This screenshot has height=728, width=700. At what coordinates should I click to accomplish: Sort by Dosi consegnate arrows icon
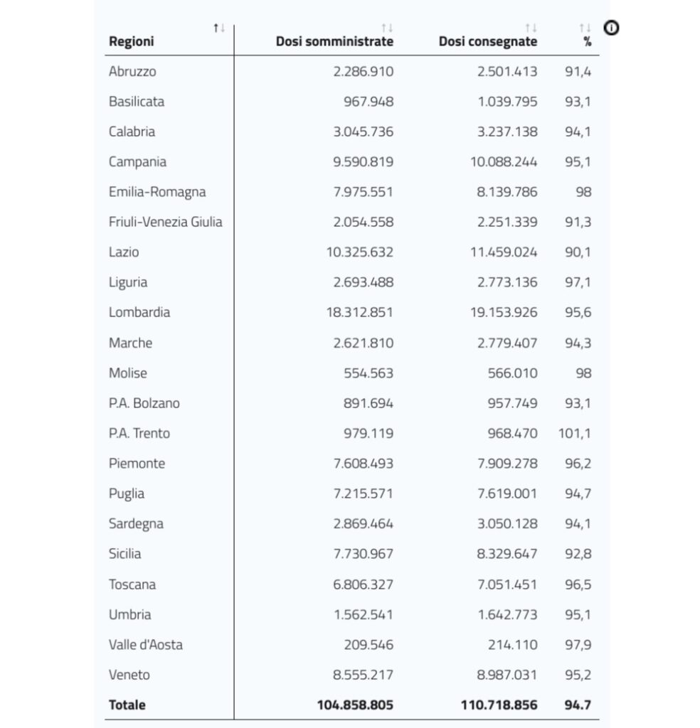click(531, 28)
